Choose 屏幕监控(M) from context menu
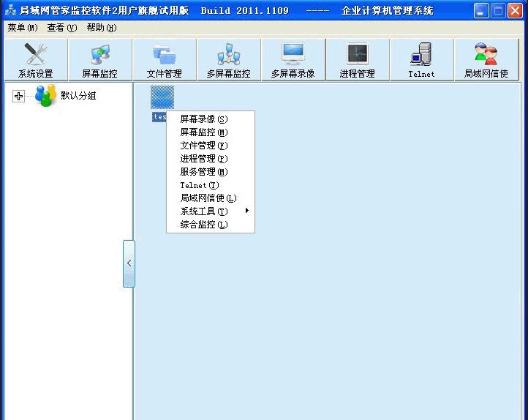 coord(211,132)
